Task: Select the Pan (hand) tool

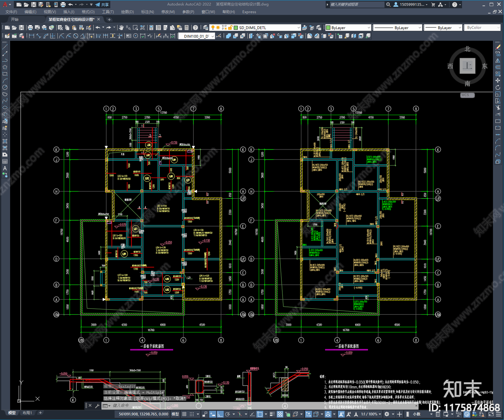Action: pyautogui.click(x=121, y=28)
